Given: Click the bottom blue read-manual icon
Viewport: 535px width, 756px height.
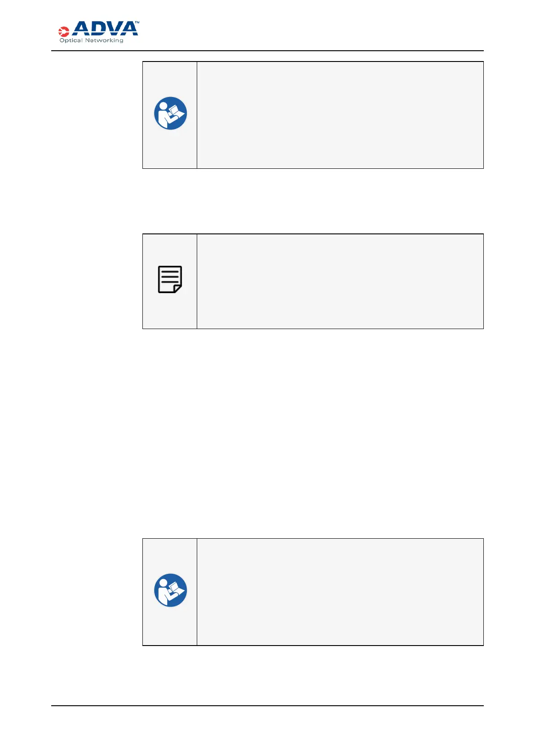Looking at the screenshot, I should 170,590.
